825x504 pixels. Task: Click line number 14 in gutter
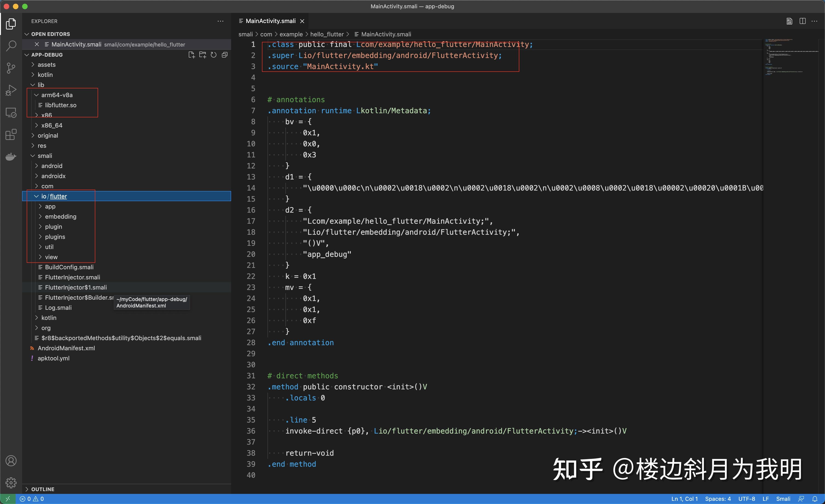pyautogui.click(x=251, y=188)
